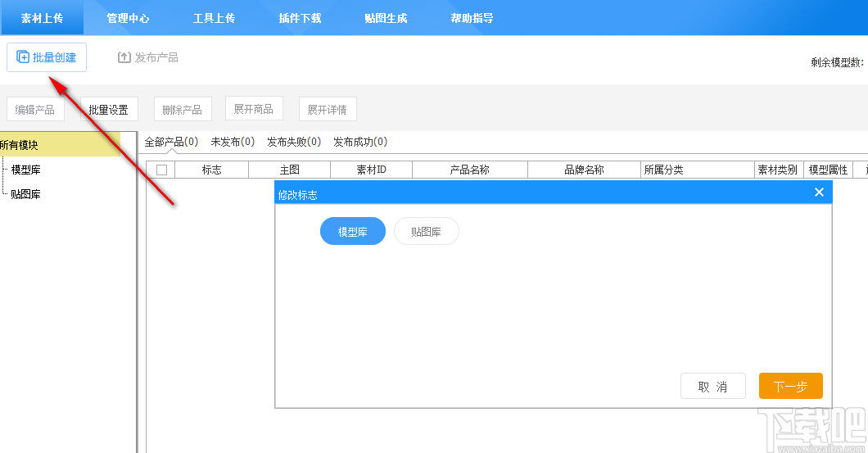The image size is (868, 453).
Task: Click the 素材ID column header
Action: pyautogui.click(x=372, y=170)
